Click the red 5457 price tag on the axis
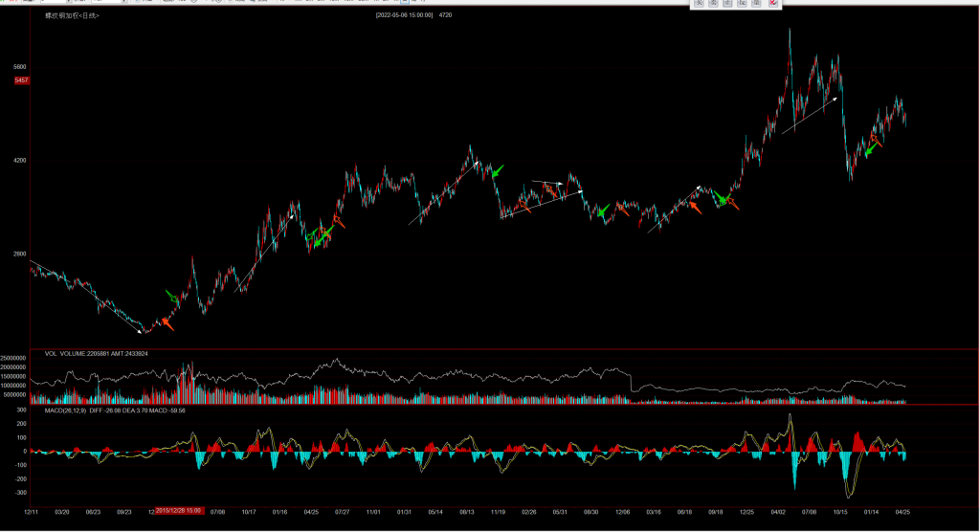This screenshot has height=532, width=980. coord(21,80)
